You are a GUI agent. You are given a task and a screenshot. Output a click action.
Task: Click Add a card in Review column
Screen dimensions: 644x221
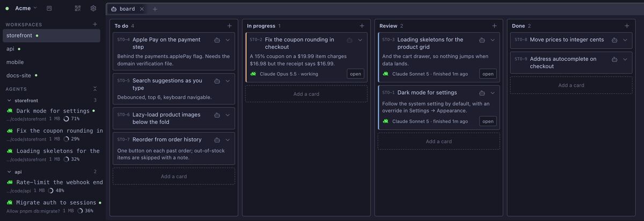(x=439, y=141)
